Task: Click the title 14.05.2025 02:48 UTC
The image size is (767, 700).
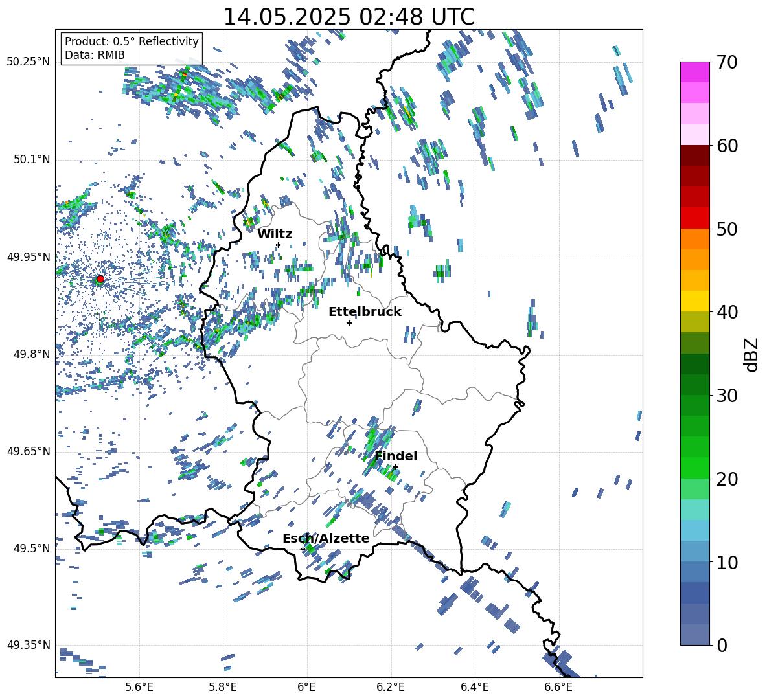Action: 349,17
